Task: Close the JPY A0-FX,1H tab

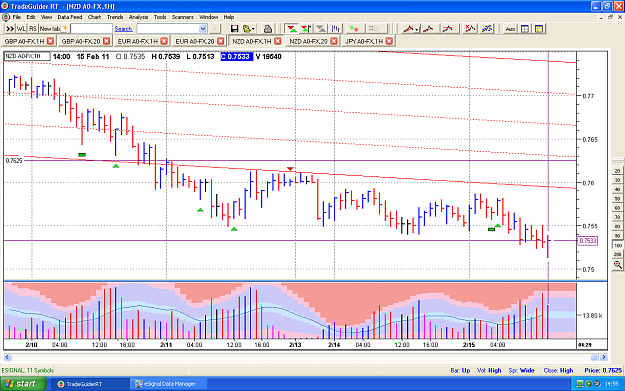Action: tap(389, 41)
